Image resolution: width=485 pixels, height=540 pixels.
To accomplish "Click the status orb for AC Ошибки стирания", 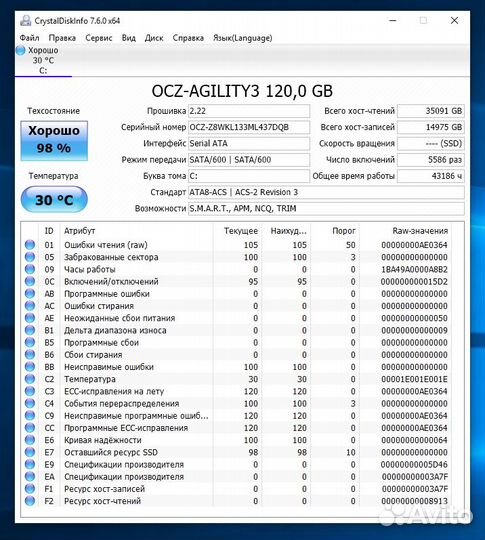I will point(30,306).
